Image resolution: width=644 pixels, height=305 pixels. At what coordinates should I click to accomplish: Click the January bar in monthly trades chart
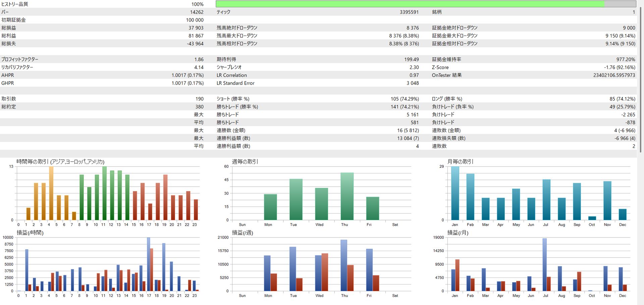pos(455,193)
